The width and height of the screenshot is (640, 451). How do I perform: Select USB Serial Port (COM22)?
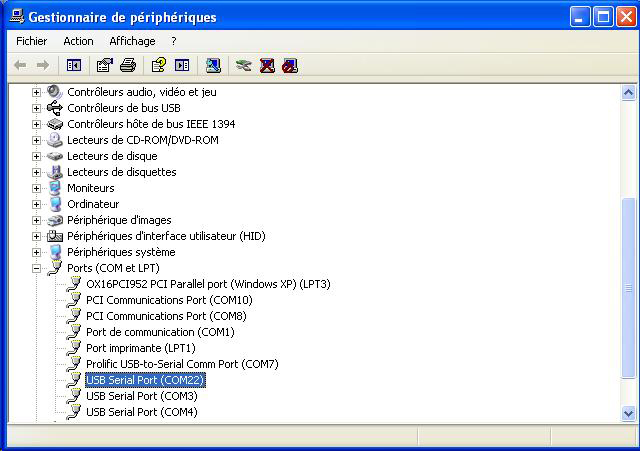click(145, 380)
